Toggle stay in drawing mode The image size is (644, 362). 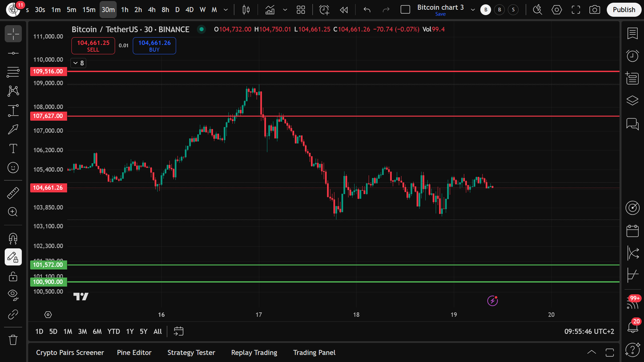pyautogui.click(x=13, y=257)
